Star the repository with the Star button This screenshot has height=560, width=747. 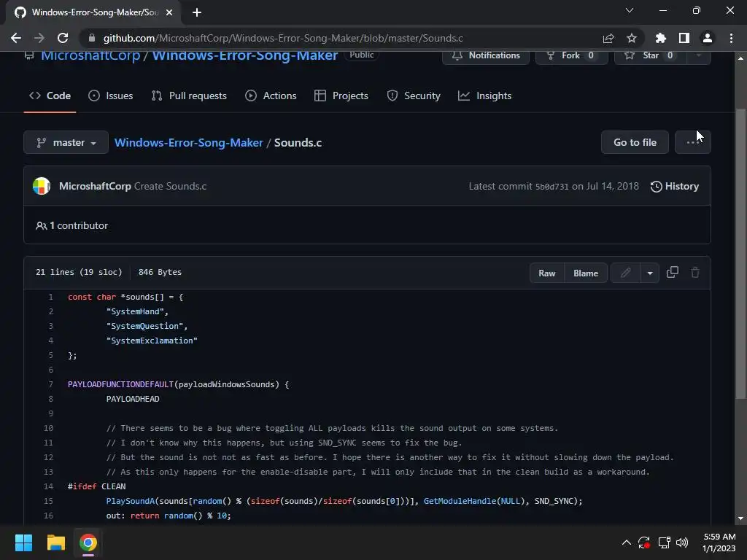click(x=650, y=55)
